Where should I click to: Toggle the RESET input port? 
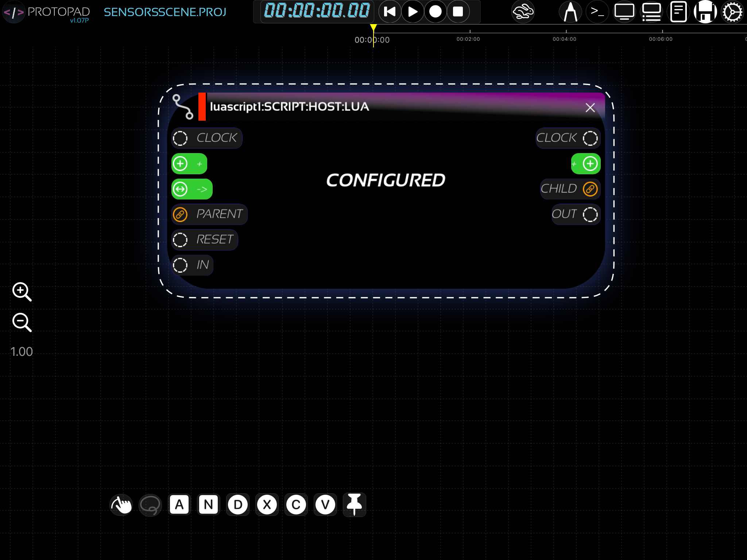click(180, 240)
